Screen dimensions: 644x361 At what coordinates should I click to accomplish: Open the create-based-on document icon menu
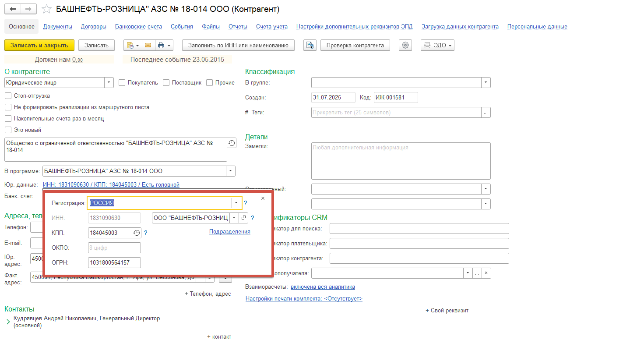click(133, 45)
